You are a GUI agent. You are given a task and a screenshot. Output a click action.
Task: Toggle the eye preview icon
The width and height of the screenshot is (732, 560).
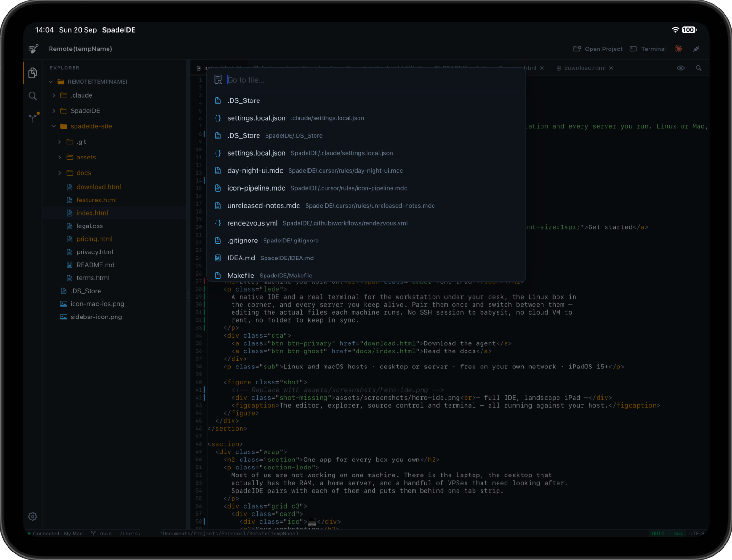tap(681, 68)
